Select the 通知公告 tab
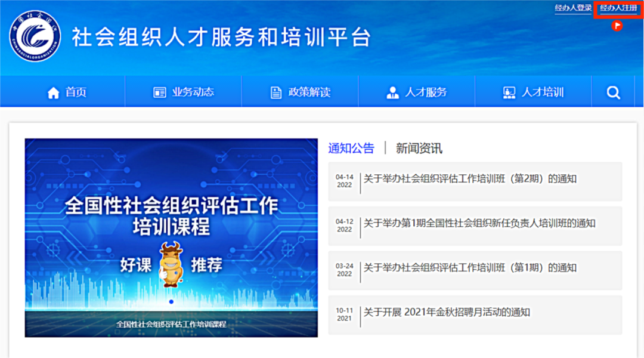This screenshot has height=358, width=644. point(351,149)
